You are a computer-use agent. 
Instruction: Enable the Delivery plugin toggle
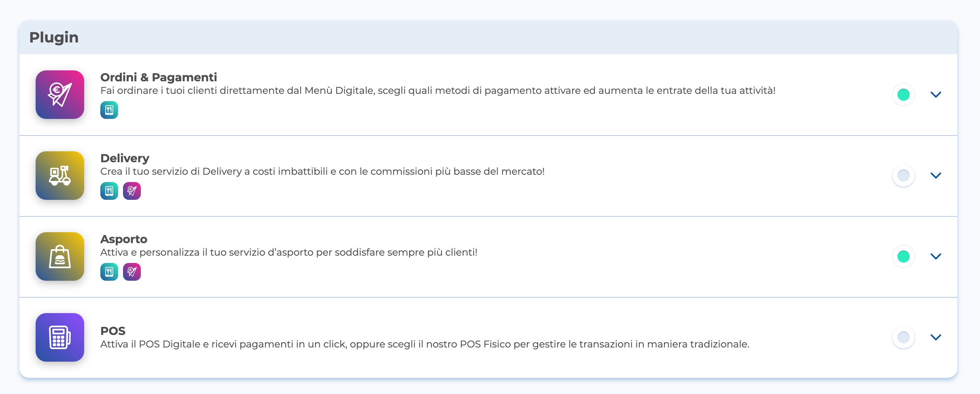click(904, 176)
